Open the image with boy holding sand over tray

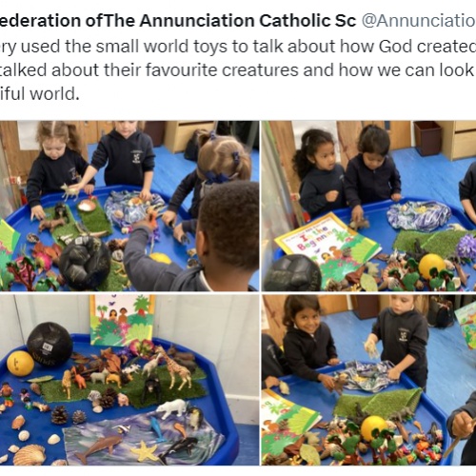(x=368, y=380)
